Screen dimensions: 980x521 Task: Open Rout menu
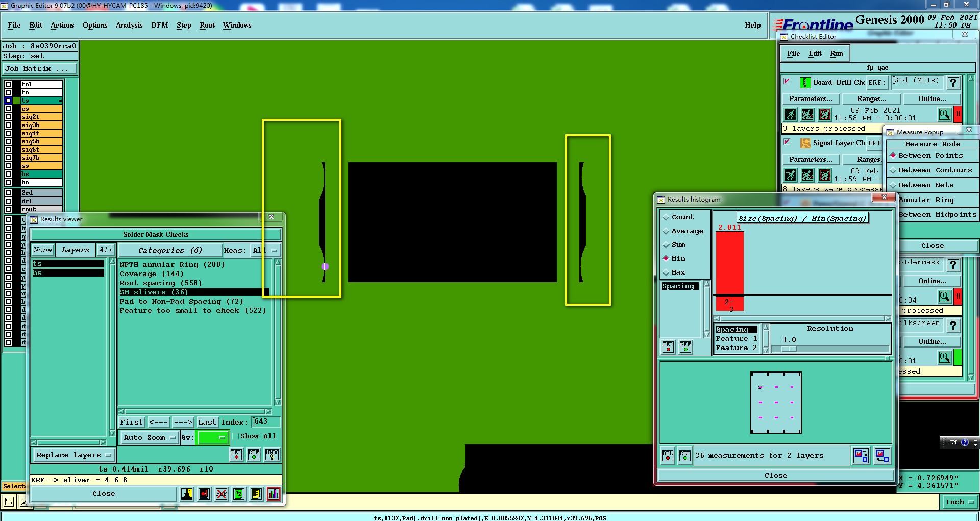pos(207,26)
